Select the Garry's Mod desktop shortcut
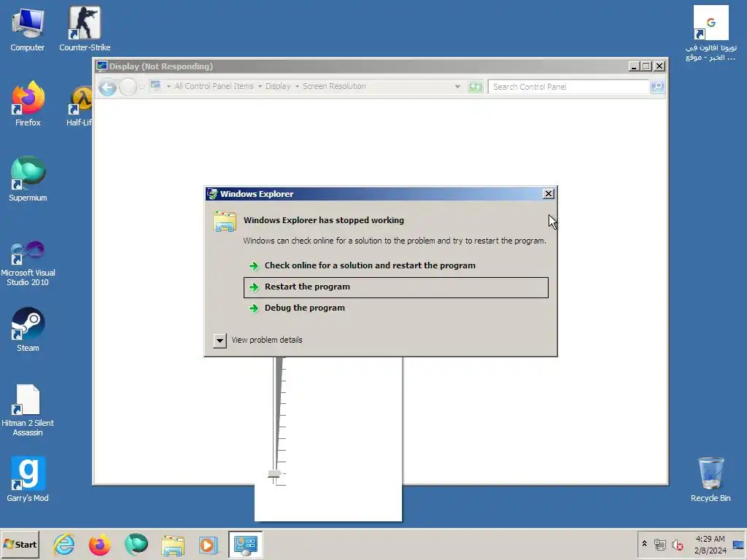 pyautogui.click(x=28, y=480)
